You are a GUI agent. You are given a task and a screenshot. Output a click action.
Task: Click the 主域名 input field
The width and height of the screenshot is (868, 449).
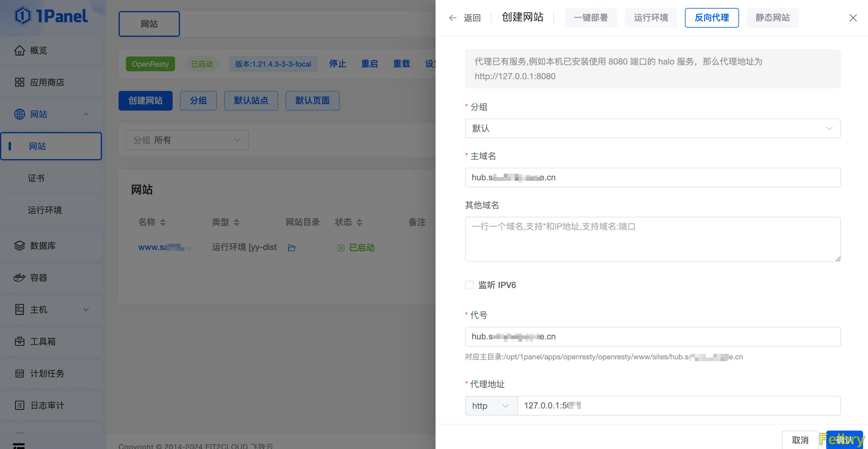tap(653, 178)
